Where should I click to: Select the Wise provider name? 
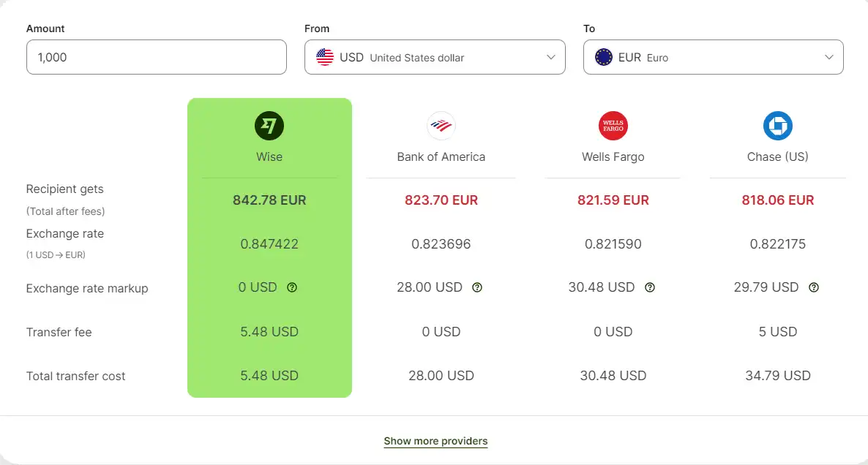tap(269, 156)
